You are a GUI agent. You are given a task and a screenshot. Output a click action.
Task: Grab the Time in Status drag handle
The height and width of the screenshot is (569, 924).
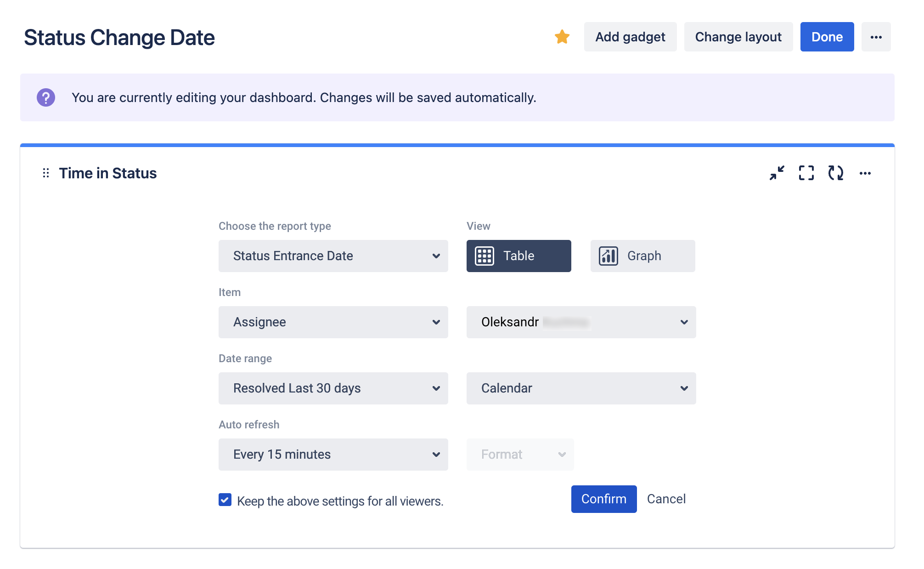(45, 173)
